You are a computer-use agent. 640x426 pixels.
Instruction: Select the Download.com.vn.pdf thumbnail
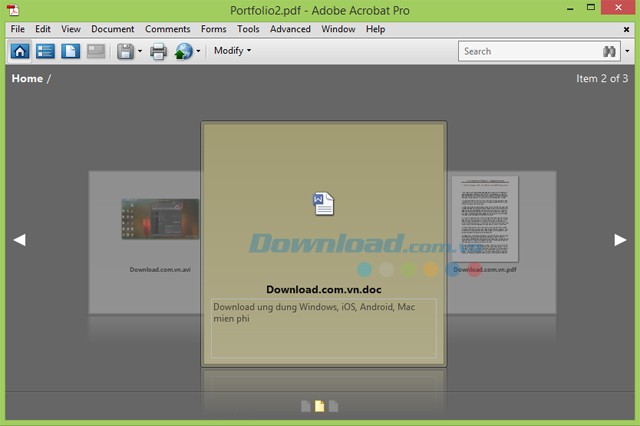coord(485,218)
